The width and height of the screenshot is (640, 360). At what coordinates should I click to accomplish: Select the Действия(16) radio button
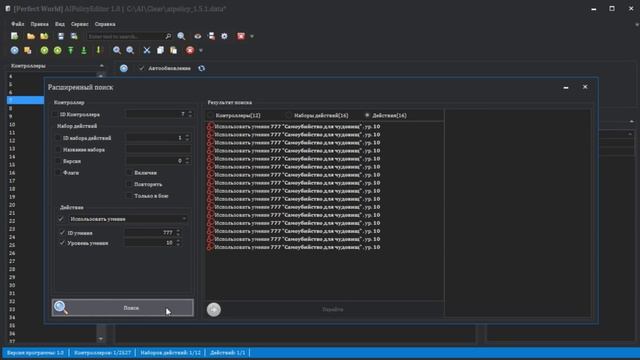click(367, 116)
